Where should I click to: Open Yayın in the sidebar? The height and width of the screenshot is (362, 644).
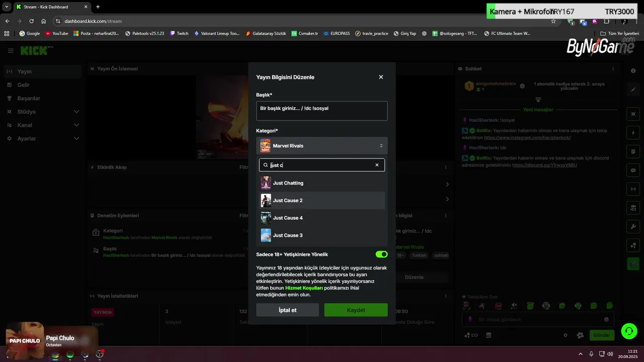42,71
